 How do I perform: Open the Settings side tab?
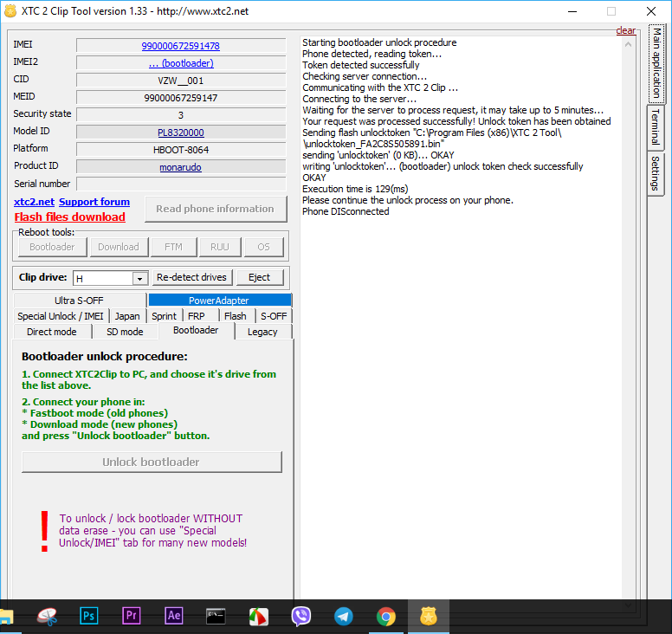click(x=656, y=173)
